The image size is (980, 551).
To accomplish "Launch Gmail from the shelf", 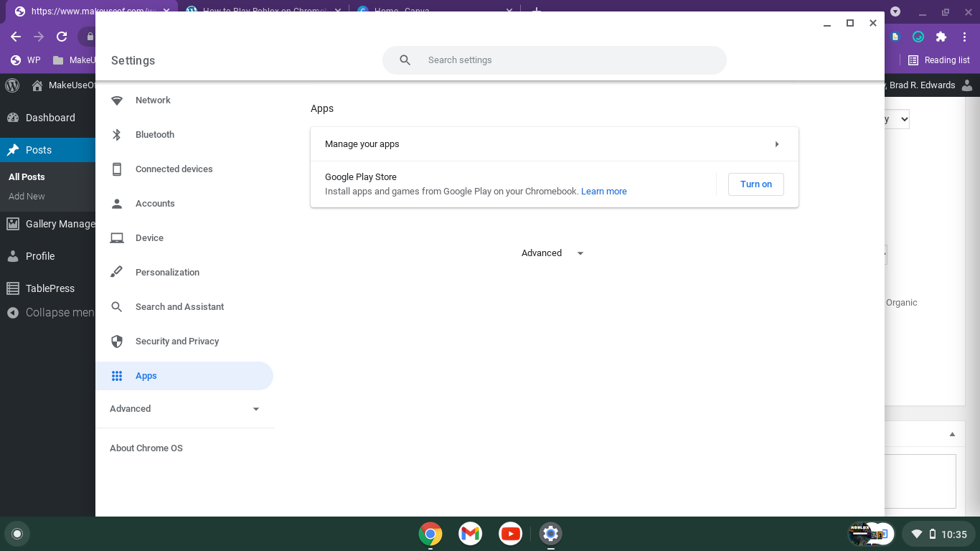I will (470, 534).
